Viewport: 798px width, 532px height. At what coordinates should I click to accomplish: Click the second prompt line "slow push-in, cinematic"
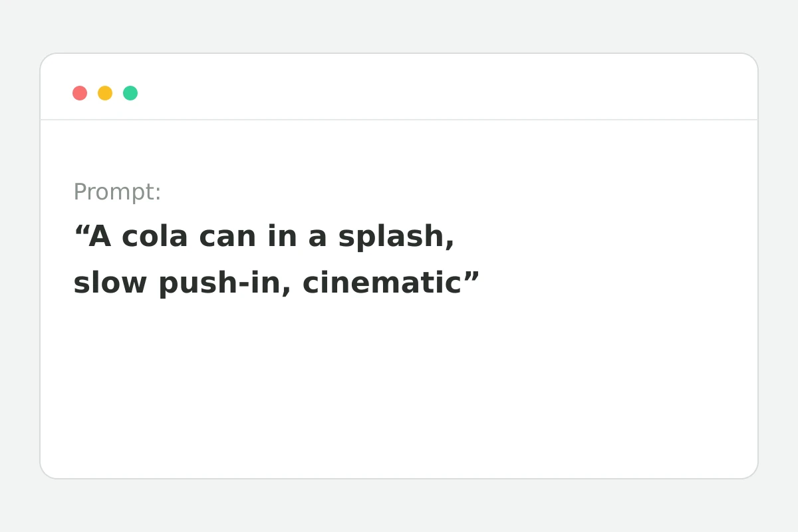coord(276,283)
